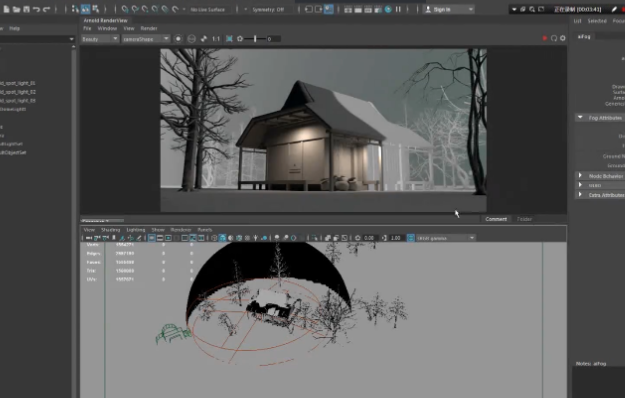The height and width of the screenshot is (398, 625).
Task: Open the Arnold RenderView Window menu
Action: [107, 28]
